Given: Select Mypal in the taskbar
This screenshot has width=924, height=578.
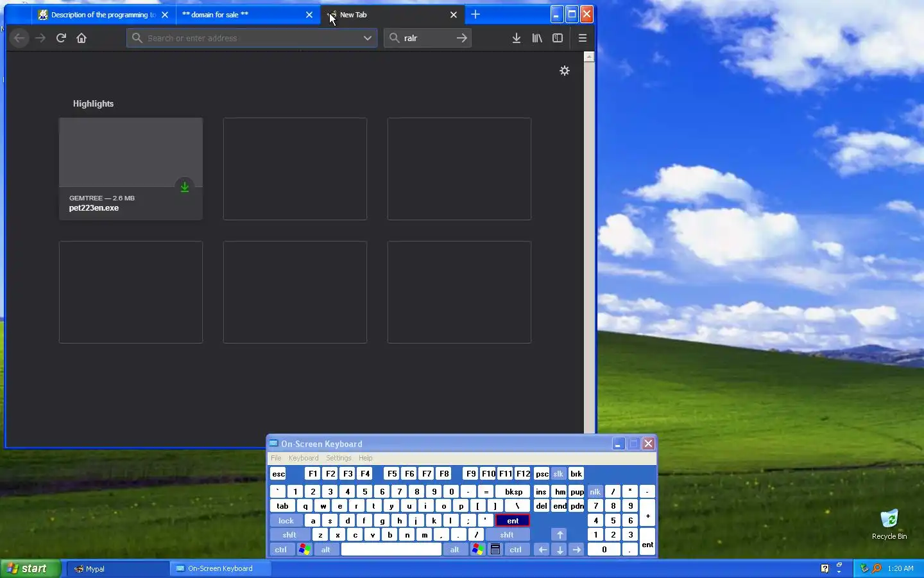Looking at the screenshot, I should click(117, 568).
